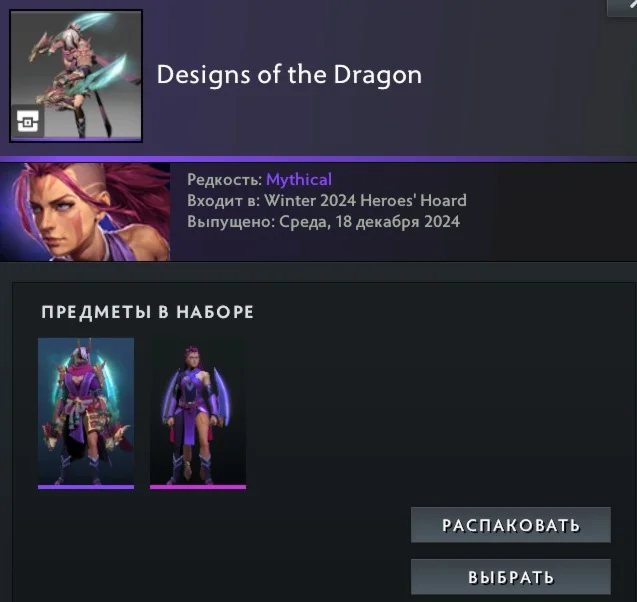Click the Designs of the Dragon title

click(x=289, y=75)
